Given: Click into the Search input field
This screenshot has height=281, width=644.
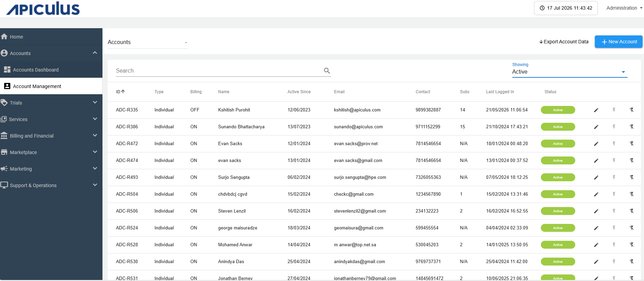Looking at the screenshot, I should [x=219, y=71].
